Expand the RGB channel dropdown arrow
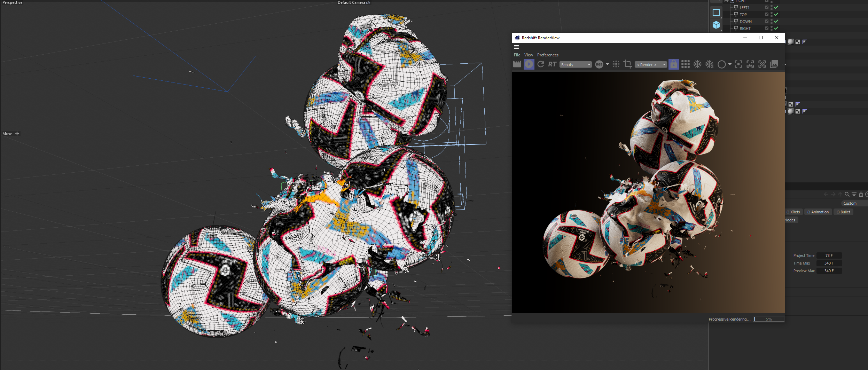868x370 pixels. [x=608, y=64]
